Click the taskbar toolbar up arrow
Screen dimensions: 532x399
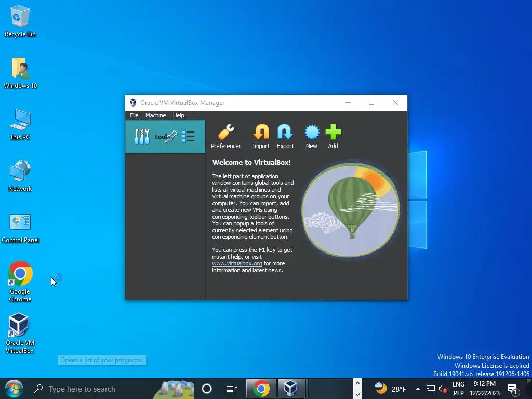click(357, 383)
